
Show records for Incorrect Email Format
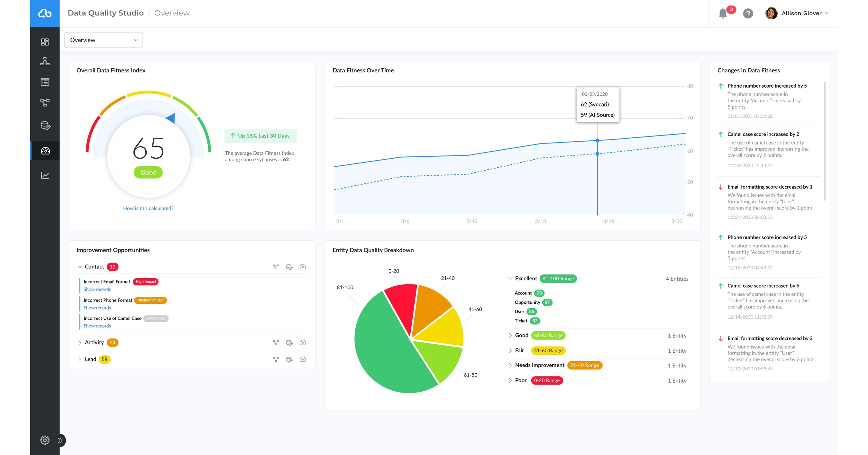click(96, 289)
